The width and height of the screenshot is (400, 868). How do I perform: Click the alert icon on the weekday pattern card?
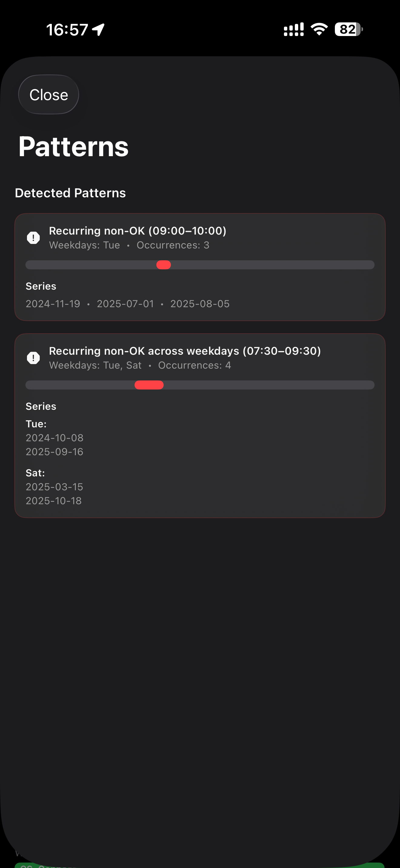[x=33, y=358]
